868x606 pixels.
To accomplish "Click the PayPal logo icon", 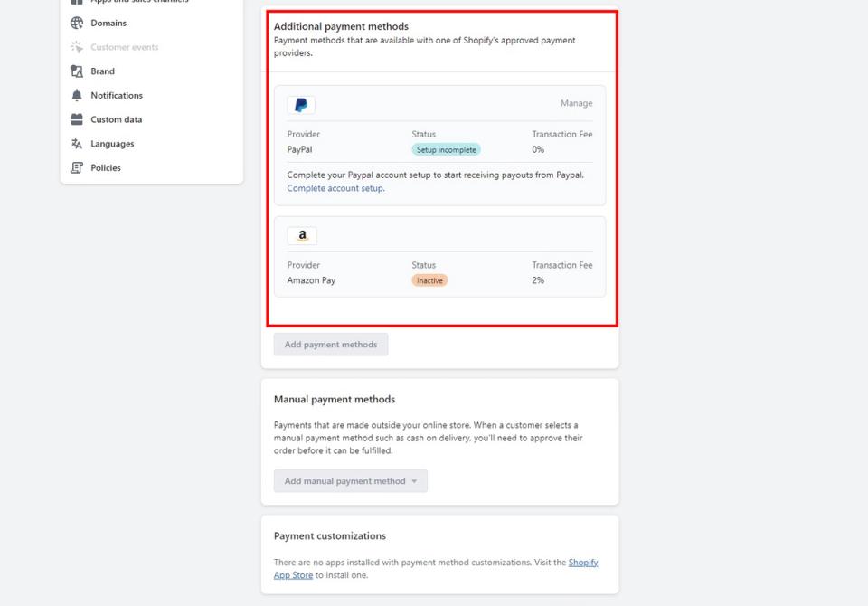I will 301,105.
